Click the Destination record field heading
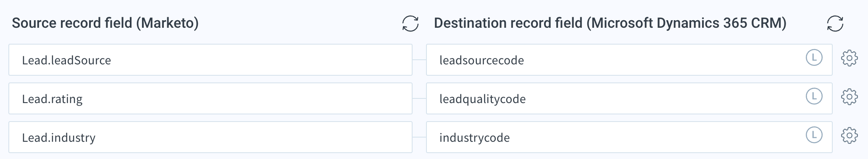The width and height of the screenshot is (868, 159). 610,23
